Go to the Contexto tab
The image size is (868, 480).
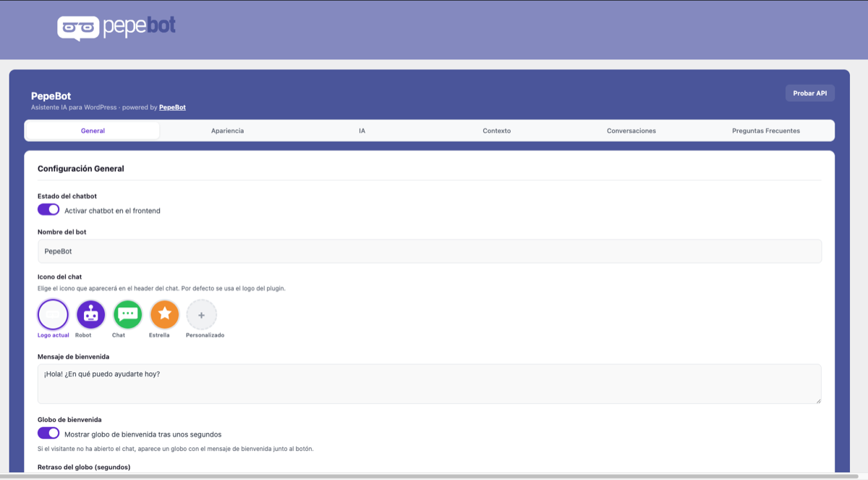coord(496,130)
